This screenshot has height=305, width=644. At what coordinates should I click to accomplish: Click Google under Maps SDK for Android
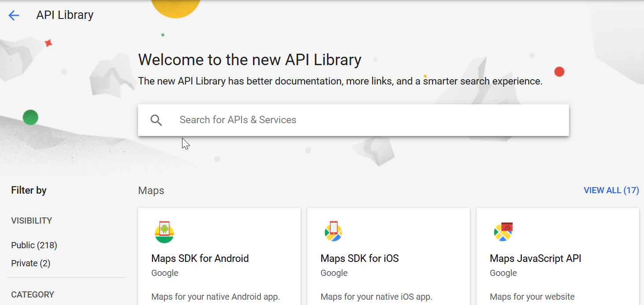165,273
